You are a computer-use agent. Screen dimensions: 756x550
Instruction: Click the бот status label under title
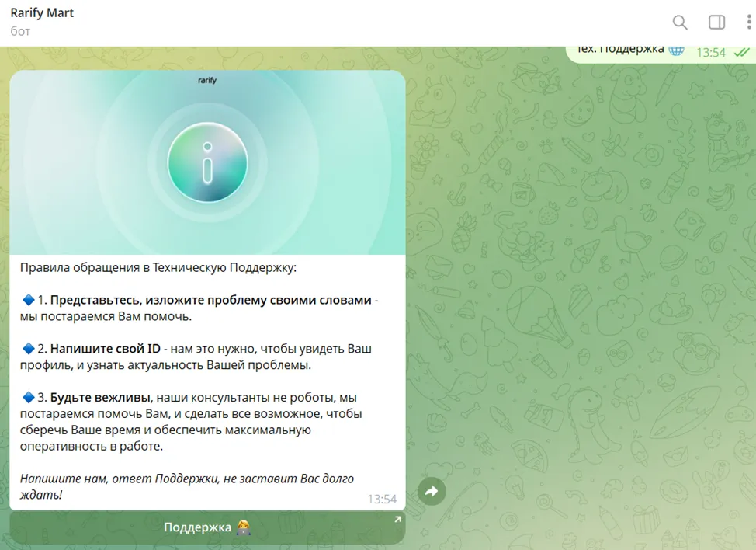tap(20, 31)
